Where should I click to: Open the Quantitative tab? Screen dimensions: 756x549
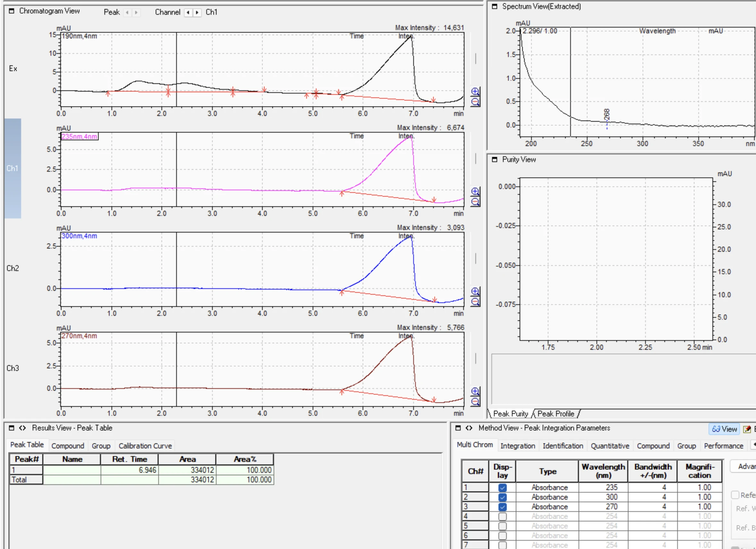point(610,446)
